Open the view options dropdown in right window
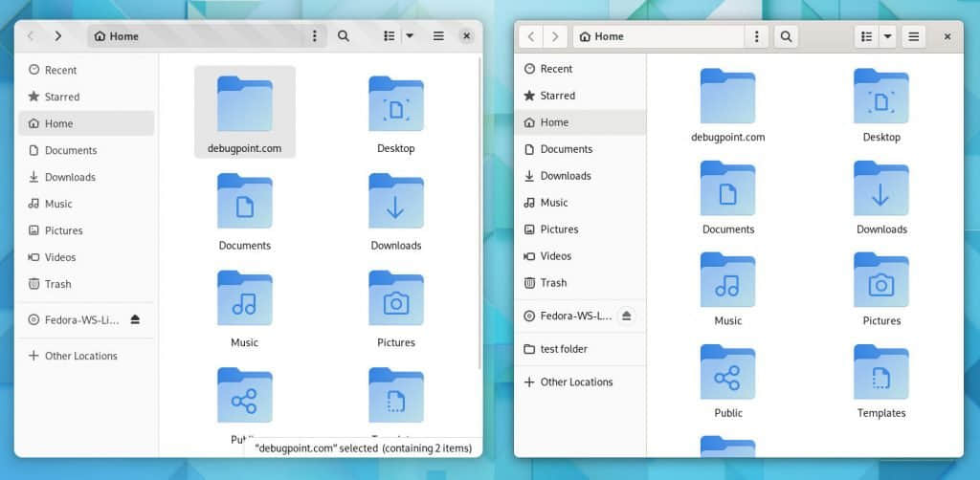The image size is (980, 480). click(x=887, y=36)
